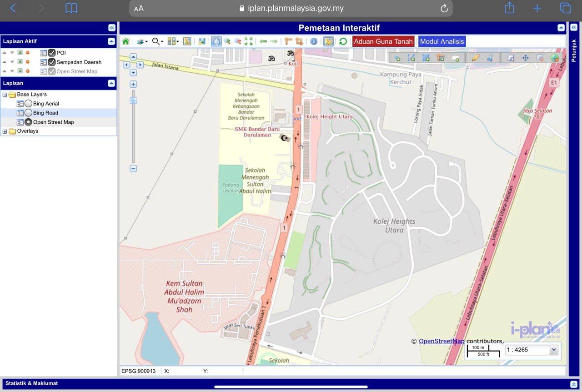Select the pencil edit tool

(476, 58)
